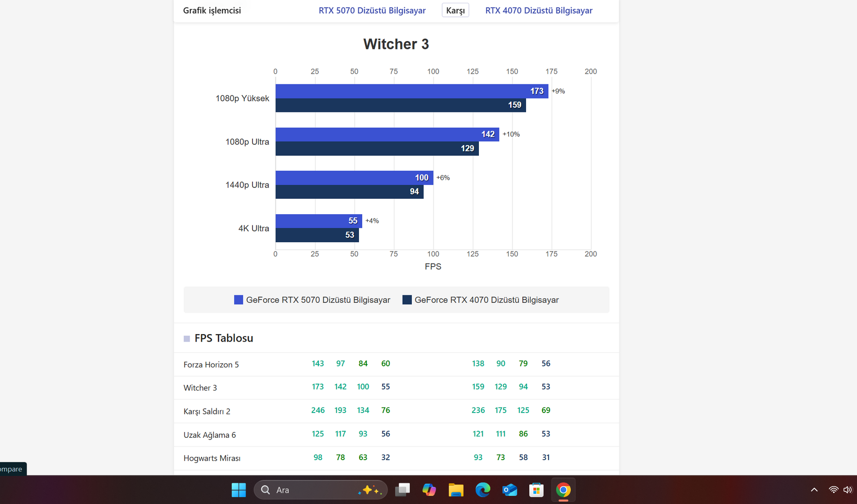Select the 'Forza Horizon 5' table row name
The height and width of the screenshot is (504, 857).
click(211, 364)
